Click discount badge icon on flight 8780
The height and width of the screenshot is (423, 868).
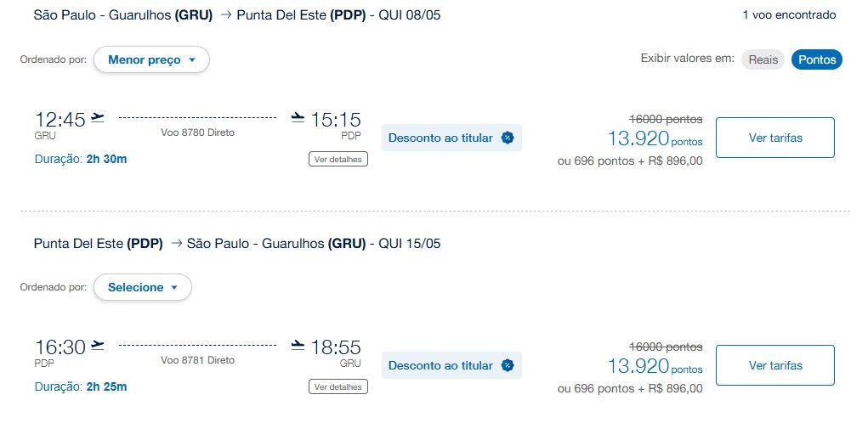point(508,138)
